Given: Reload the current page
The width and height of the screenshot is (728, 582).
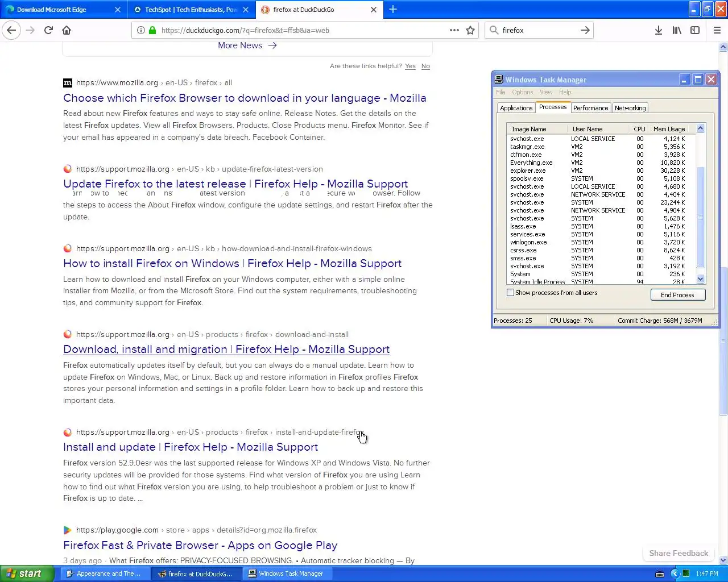Looking at the screenshot, I should 49,30.
